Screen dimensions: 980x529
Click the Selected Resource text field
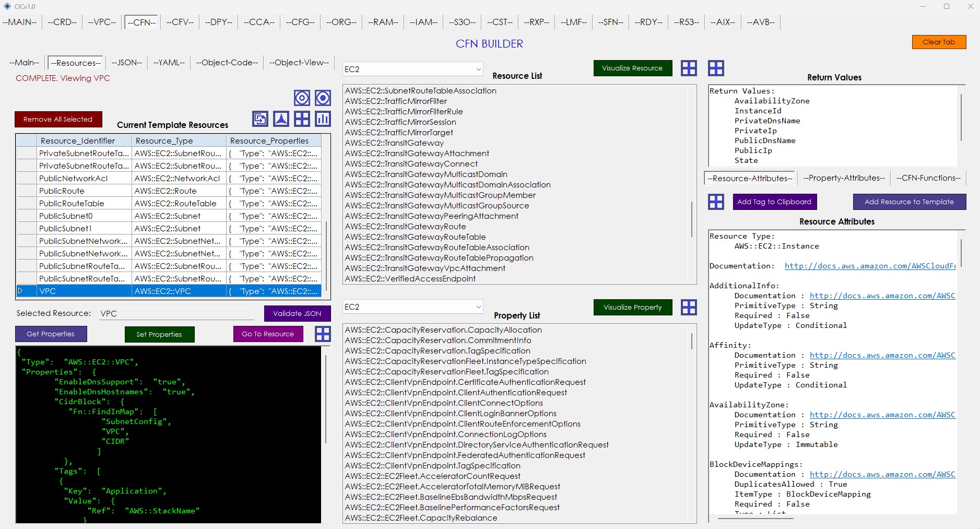[176, 313]
